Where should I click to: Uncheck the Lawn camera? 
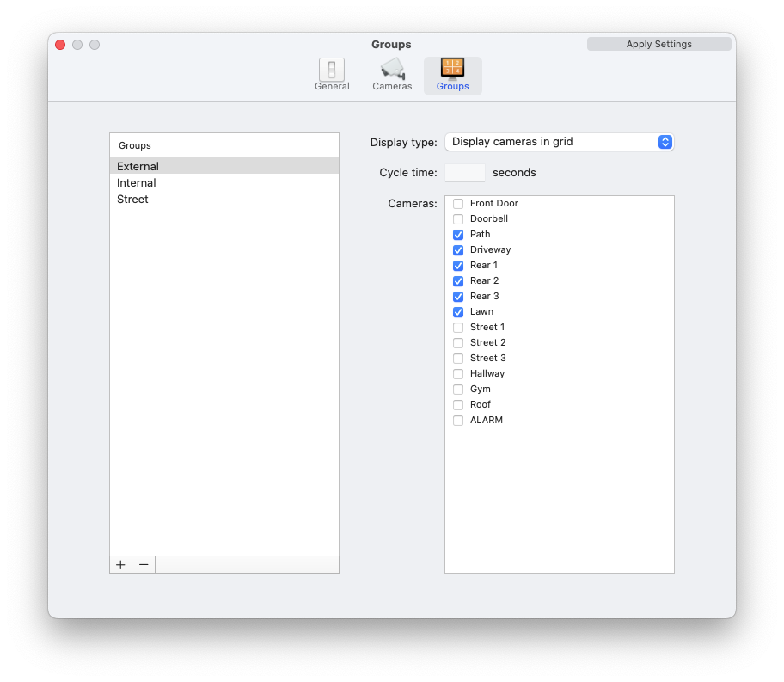click(457, 311)
